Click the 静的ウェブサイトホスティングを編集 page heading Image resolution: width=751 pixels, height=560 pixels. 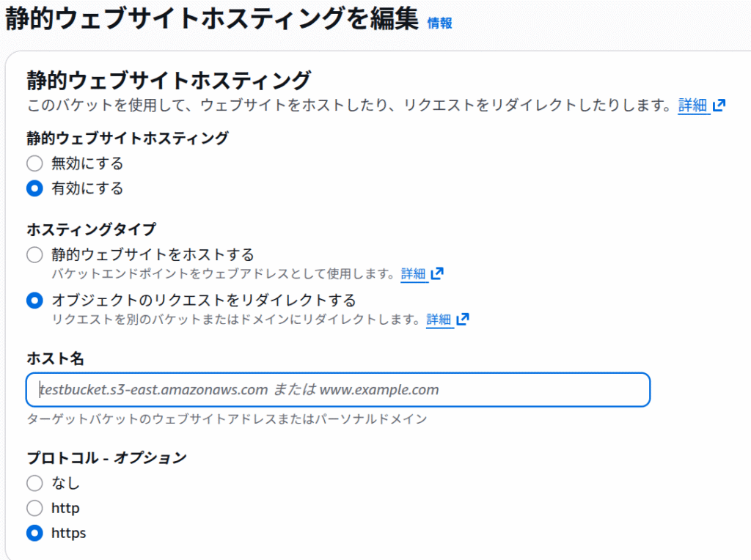[x=211, y=20]
